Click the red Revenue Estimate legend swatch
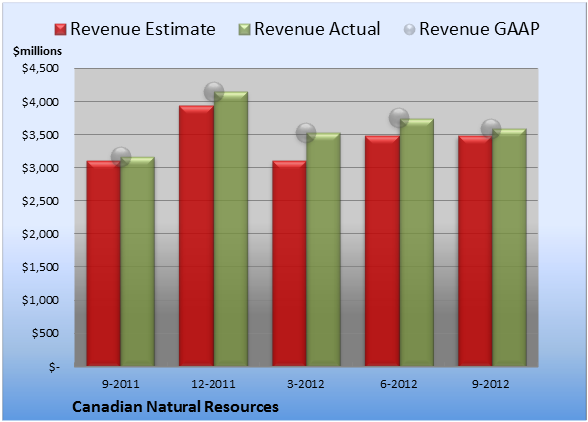Image resolution: width=588 pixels, height=422 pixels. point(60,30)
